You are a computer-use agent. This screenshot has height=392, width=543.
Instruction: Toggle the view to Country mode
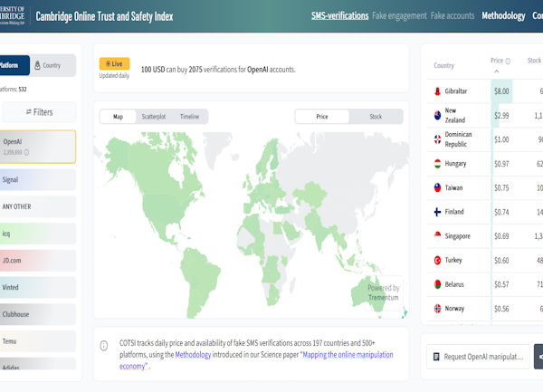(x=48, y=65)
